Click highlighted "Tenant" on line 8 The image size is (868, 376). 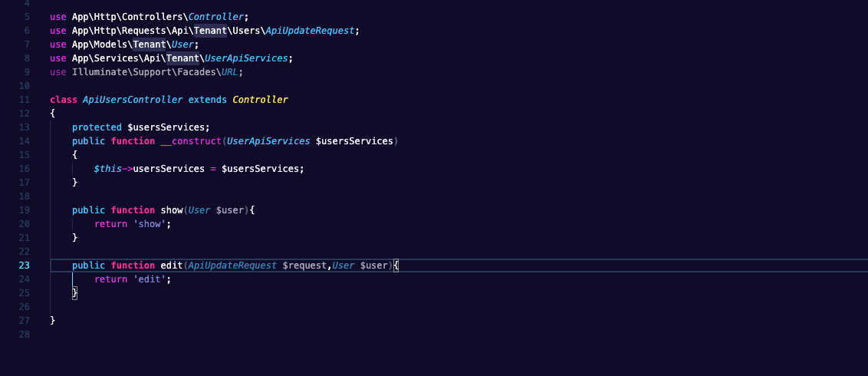click(182, 58)
